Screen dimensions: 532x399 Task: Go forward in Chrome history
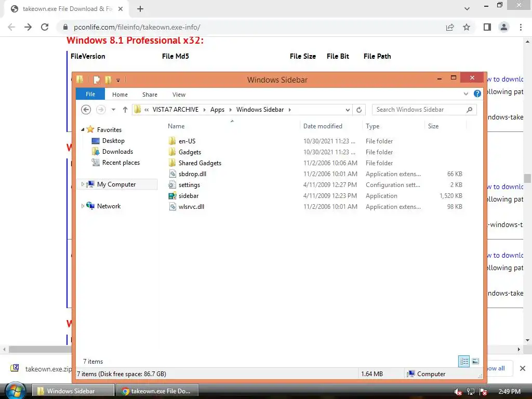[x=28, y=27]
